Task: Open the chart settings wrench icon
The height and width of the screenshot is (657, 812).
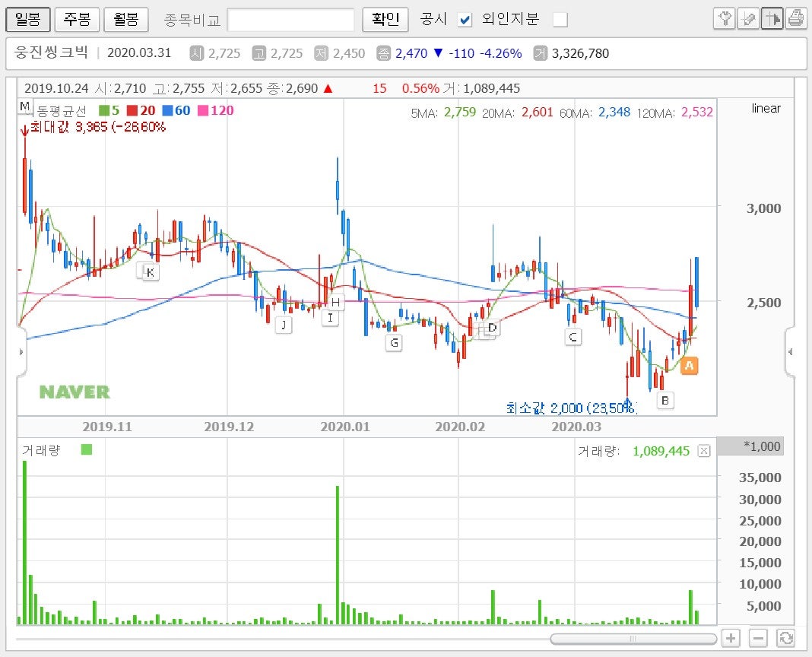Action: click(725, 19)
